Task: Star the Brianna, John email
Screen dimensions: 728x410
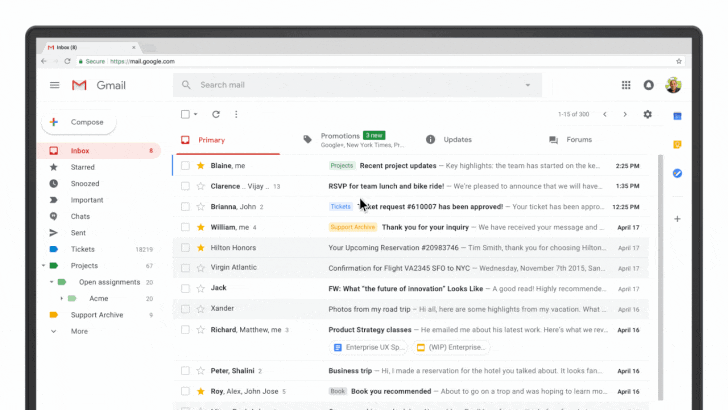Action: point(201,207)
